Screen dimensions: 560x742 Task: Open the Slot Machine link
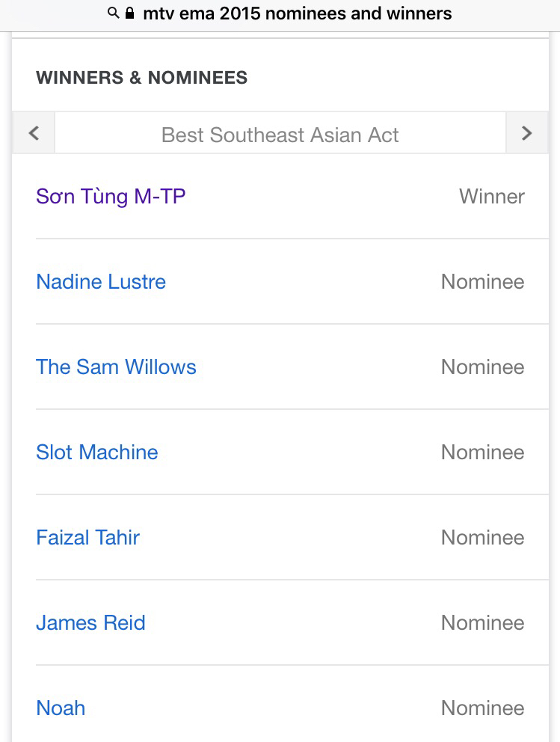[97, 453]
